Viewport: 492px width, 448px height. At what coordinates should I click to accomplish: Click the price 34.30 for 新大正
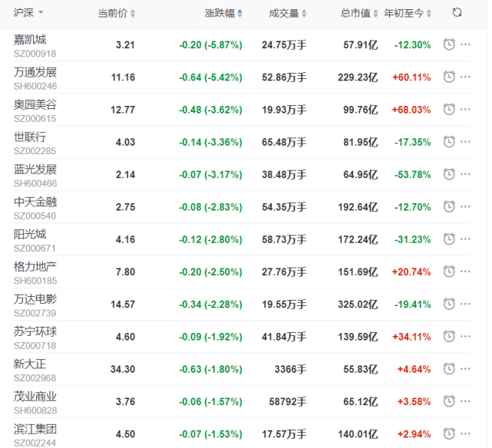coord(123,369)
